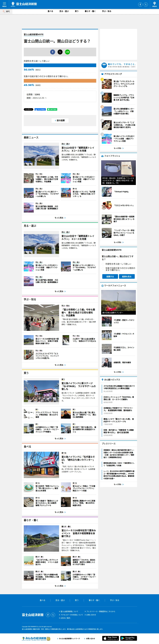Select radio option 気象や伝統が違うのだから現状のままで構わない
This screenshot has width=159, height=644.
[x=103, y=268]
